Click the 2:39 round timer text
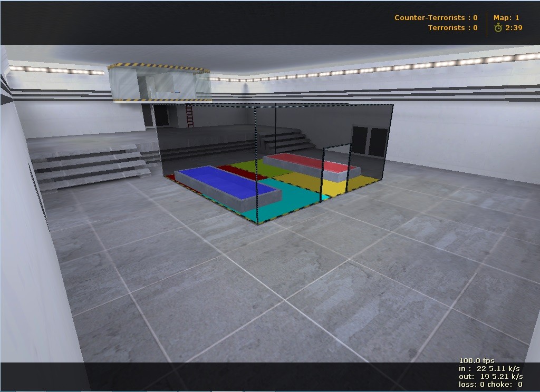Screen dimensions: 540x392 pyautogui.click(x=514, y=28)
